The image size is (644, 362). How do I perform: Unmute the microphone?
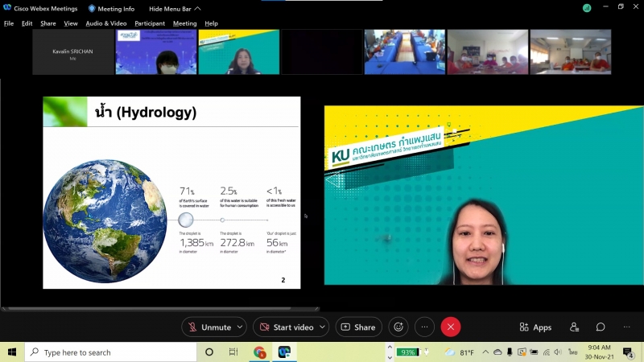coord(208,327)
